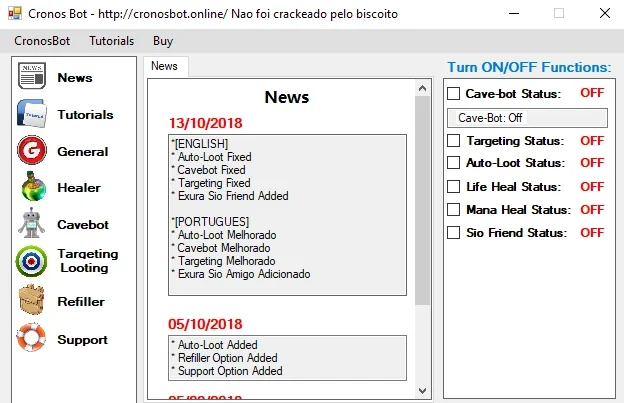The image size is (624, 403).
Task: Open the Buy menu
Action: [x=163, y=41]
